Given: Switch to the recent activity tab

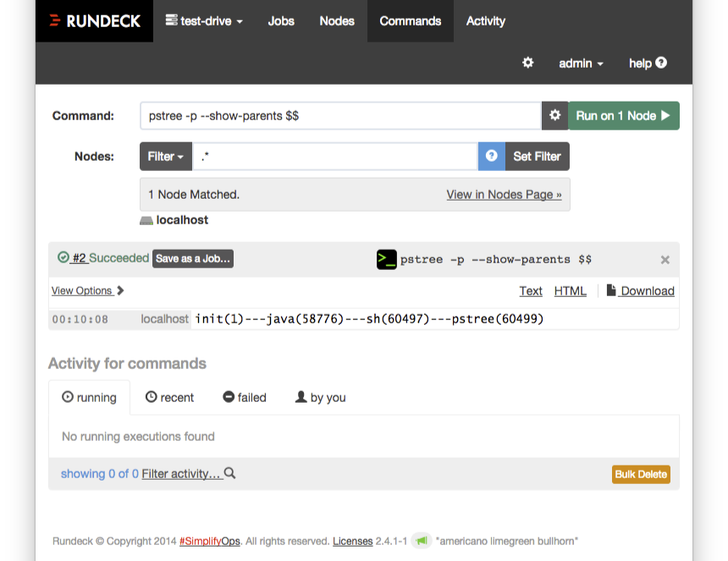Looking at the screenshot, I should point(169,398).
